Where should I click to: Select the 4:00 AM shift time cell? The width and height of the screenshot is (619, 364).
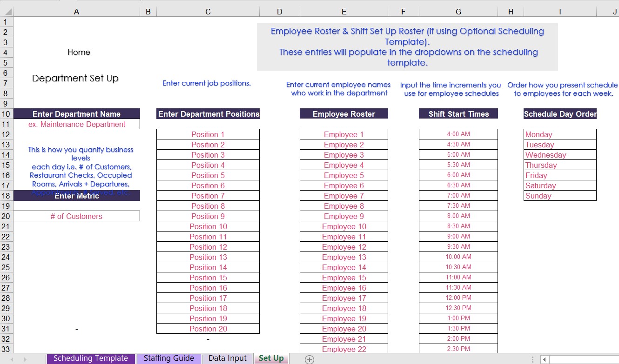[458, 134]
